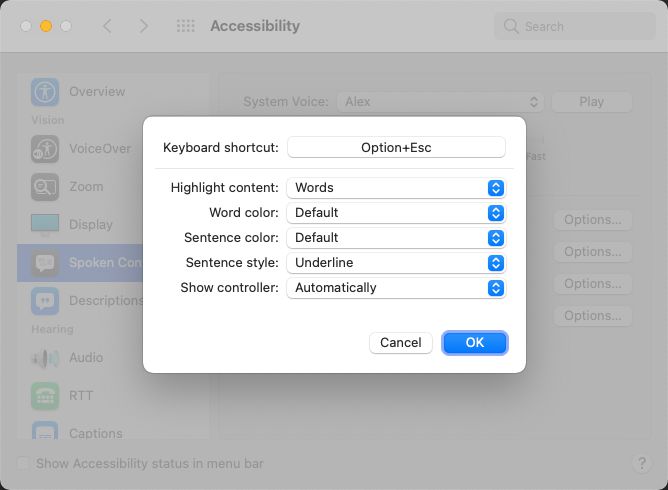Click the help question mark button
The height and width of the screenshot is (490, 668).
pyautogui.click(x=642, y=464)
